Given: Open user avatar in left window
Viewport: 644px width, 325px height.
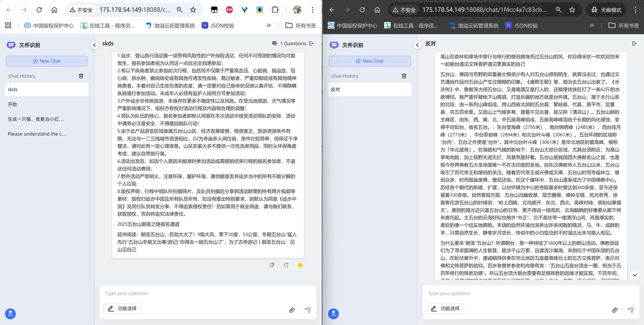Looking at the screenshot, I should [x=10, y=314].
